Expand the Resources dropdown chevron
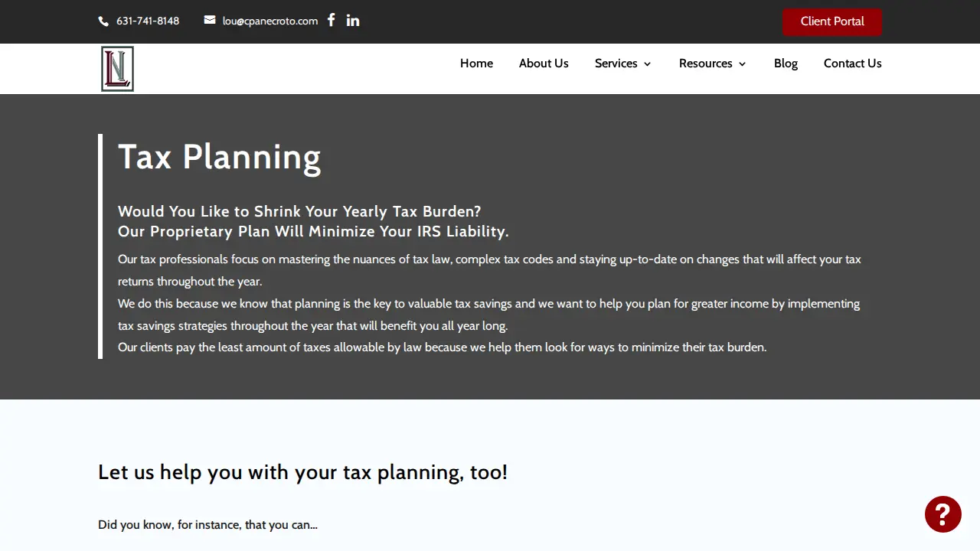The height and width of the screenshot is (551, 980). coord(742,64)
